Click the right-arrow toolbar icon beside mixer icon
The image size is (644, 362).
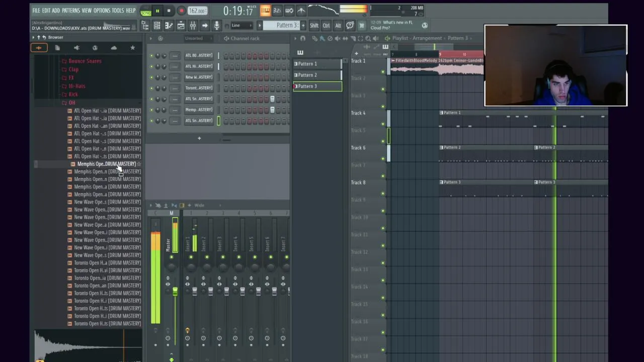click(x=205, y=26)
